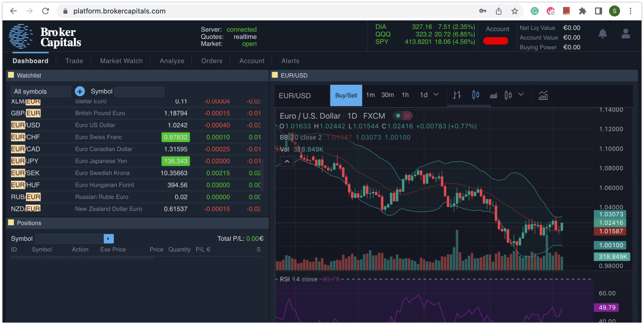Toggle the browser side panel icon
This screenshot has height=325, width=644.
pos(599,11)
